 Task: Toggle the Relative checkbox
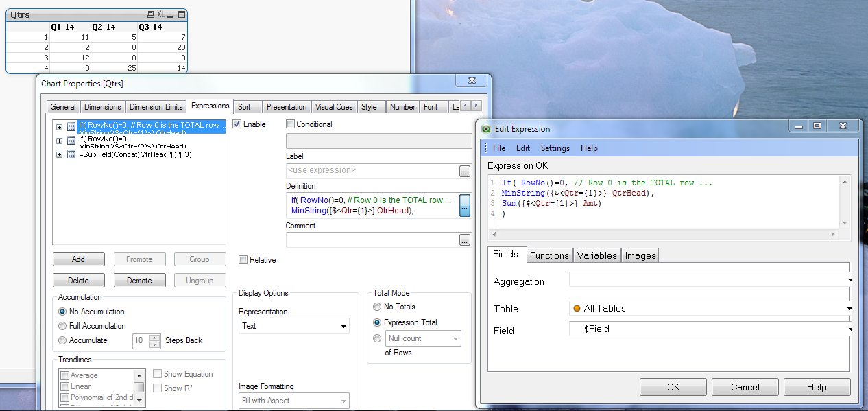coord(243,260)
